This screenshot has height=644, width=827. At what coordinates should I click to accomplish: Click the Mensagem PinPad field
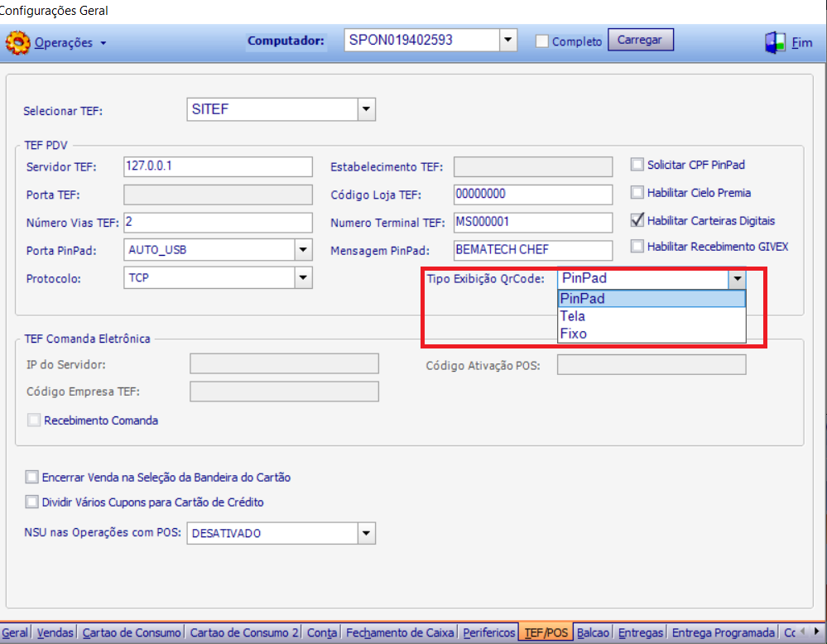pyautogui.click(x=532, y=250)
